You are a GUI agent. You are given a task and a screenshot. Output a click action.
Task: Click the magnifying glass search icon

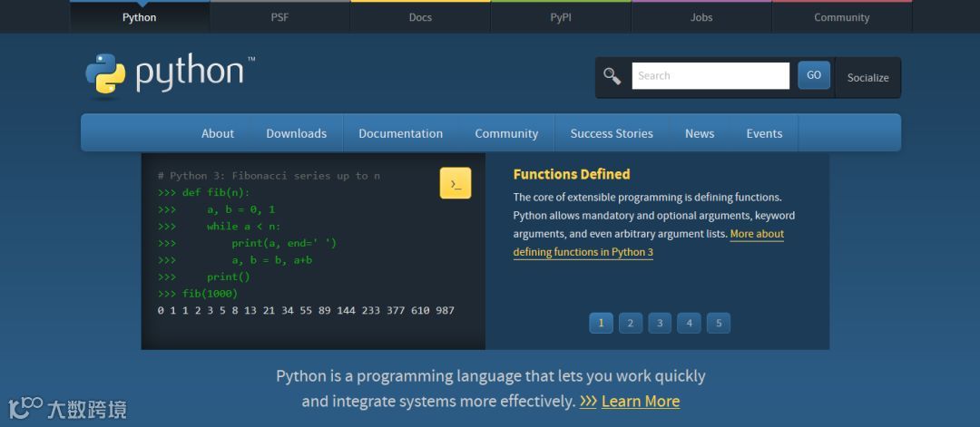click(612, 76)
